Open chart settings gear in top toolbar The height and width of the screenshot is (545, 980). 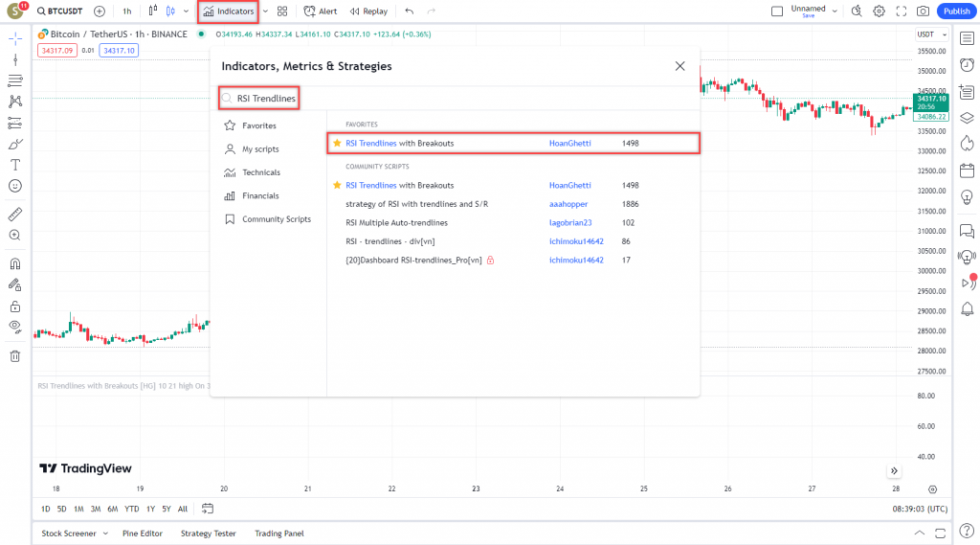[x=879, y=11]
